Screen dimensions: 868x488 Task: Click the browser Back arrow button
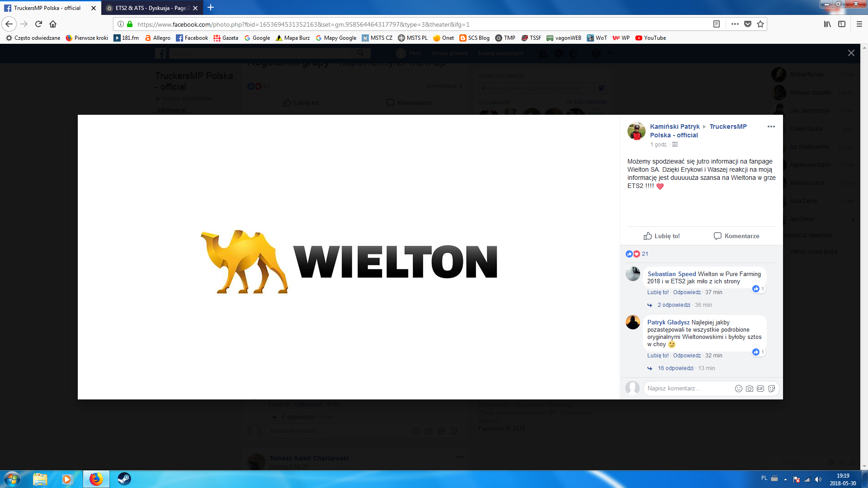(9, 24)
